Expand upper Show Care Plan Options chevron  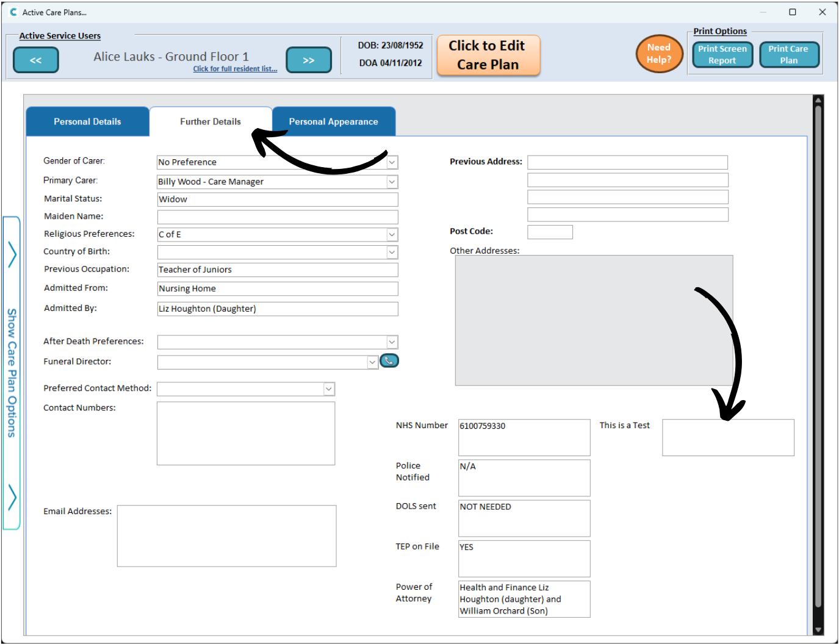click(12, 254)
